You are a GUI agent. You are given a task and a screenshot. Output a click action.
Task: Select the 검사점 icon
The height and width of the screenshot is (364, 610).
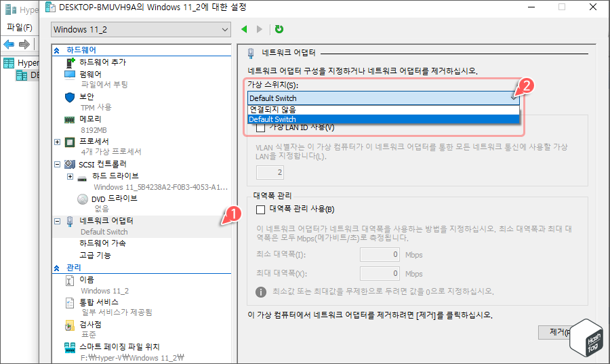tap(70, 325)
